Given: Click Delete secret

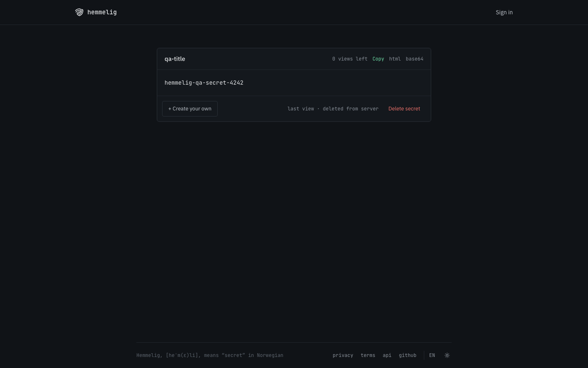Looking at the screenshot, I should pos(404,109).
